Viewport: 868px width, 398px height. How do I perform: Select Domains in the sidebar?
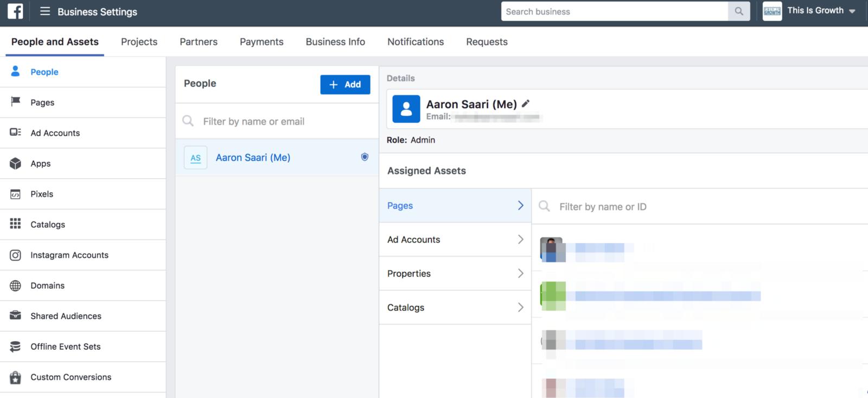click(83, 285)
